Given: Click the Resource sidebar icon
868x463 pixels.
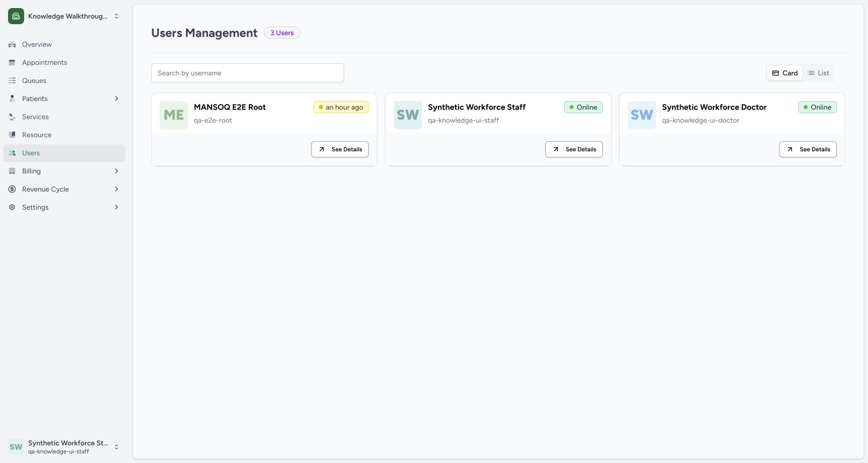Looking at the screenshot, I should (12, 135).
